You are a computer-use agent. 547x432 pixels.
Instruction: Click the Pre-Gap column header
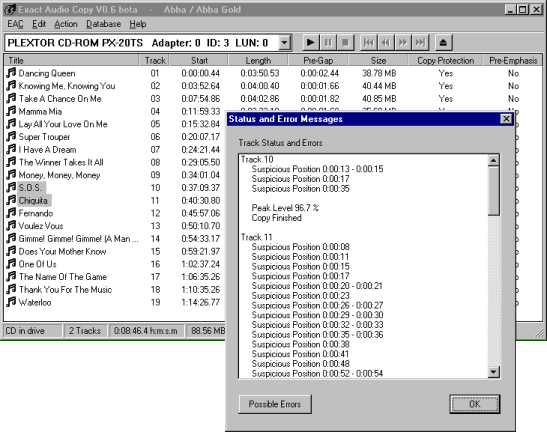(x=318, y=61)
